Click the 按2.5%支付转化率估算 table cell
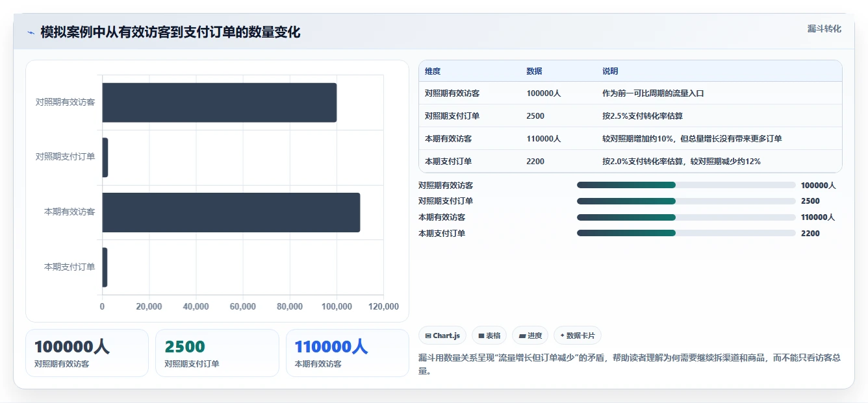This screenshot has height=403, width=868. 643,116
